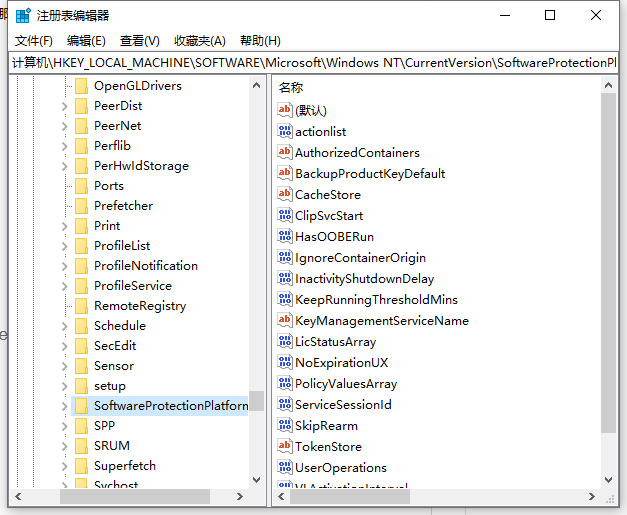
Task: Click the string icon beside AuthorizedContainers
Action: pyautogui.click(x=285, y=152)
